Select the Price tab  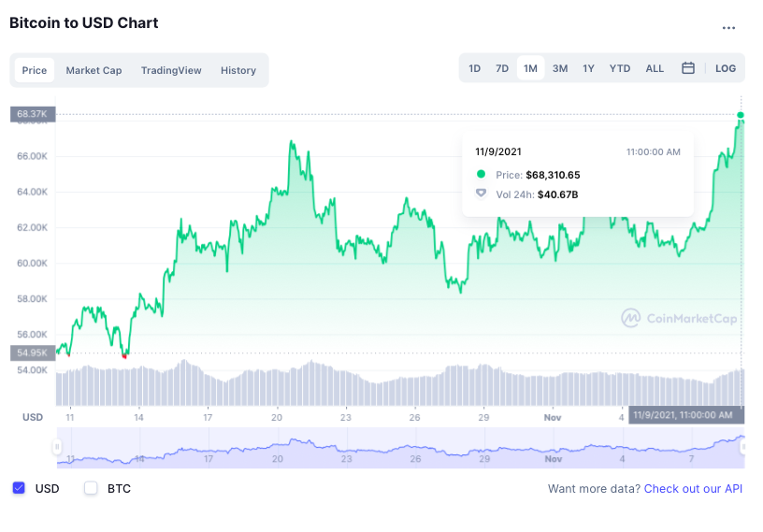[x=35, y=70]
